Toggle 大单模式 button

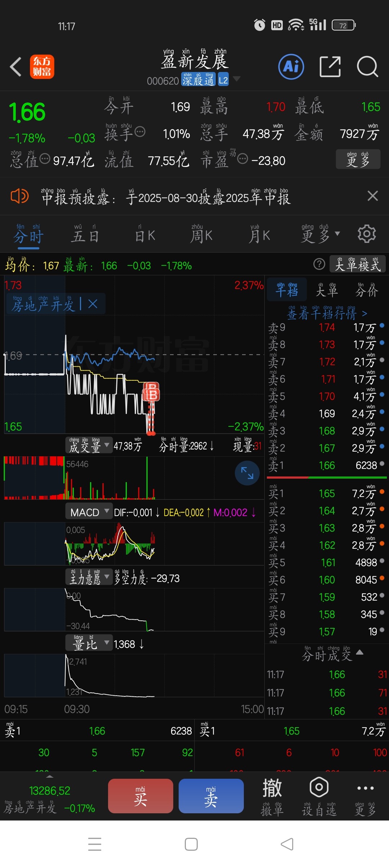[x=358, y=264]
